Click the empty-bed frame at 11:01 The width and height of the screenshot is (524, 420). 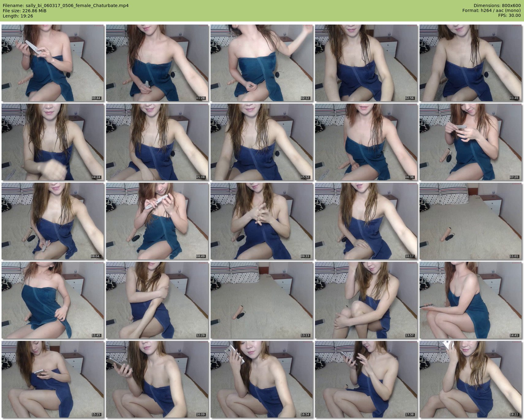click(471, 221)
